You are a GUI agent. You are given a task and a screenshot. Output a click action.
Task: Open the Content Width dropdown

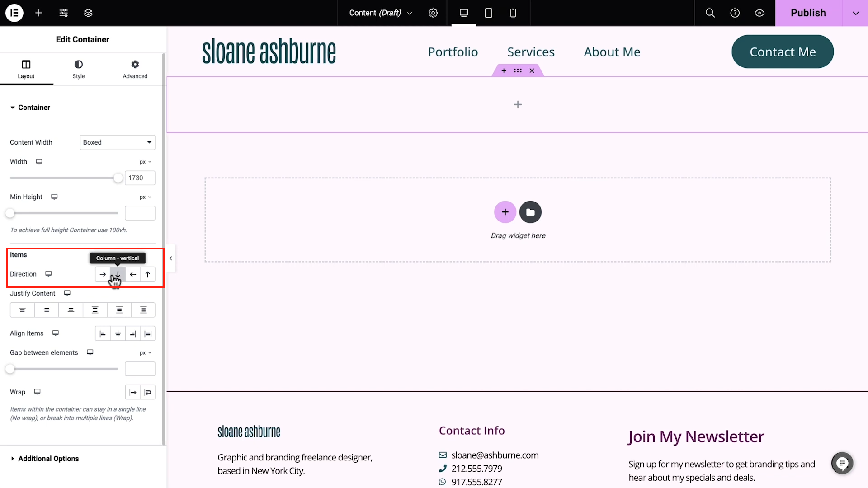tap(118, 142)
